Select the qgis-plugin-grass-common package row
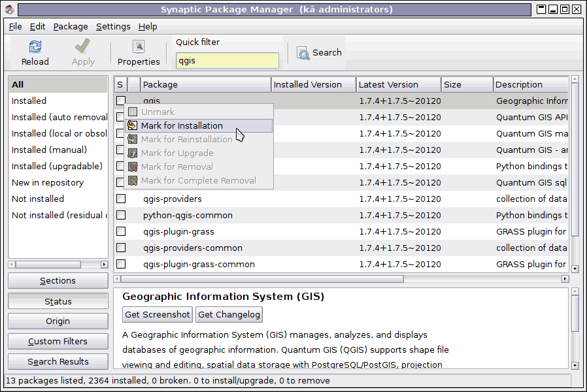The image size is (587, 392). [341, 264]
